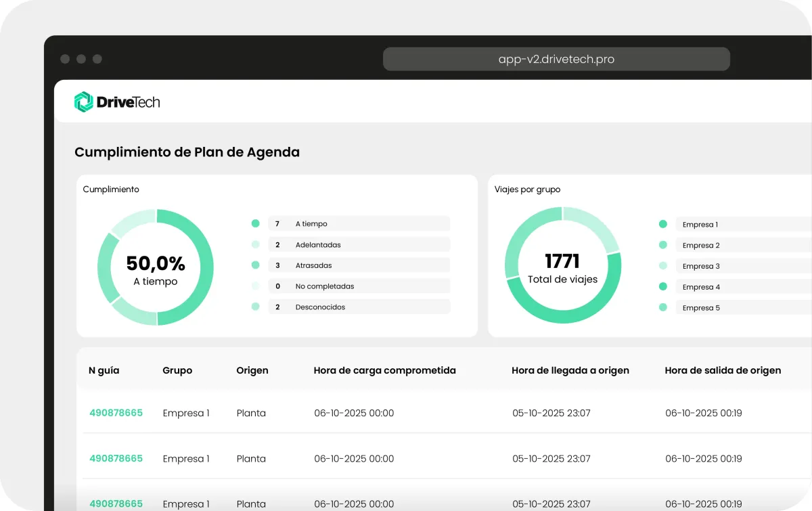Click the 'Cumplimiento' card title
The image size is (812, 511).
[x=111, y=190]
